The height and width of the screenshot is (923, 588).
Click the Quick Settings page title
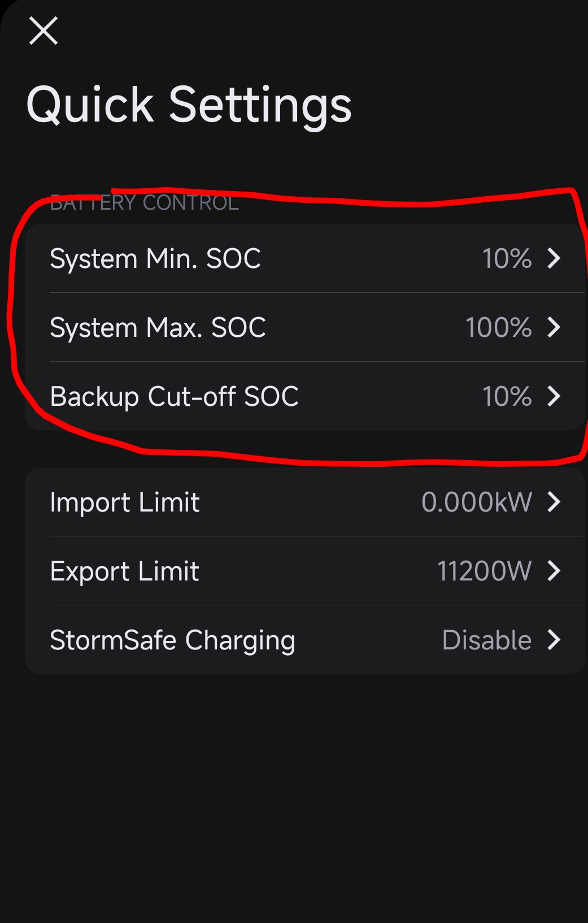coord(189,105)
